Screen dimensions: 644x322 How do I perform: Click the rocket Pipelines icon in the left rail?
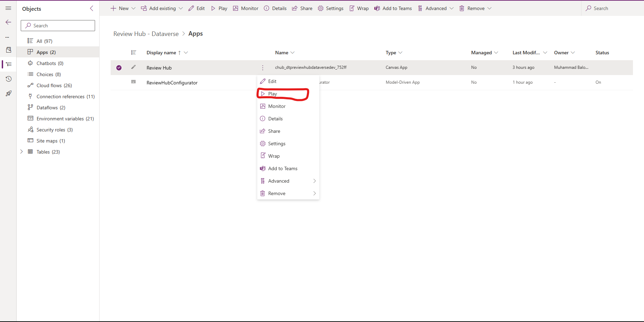tap(8, 93)
